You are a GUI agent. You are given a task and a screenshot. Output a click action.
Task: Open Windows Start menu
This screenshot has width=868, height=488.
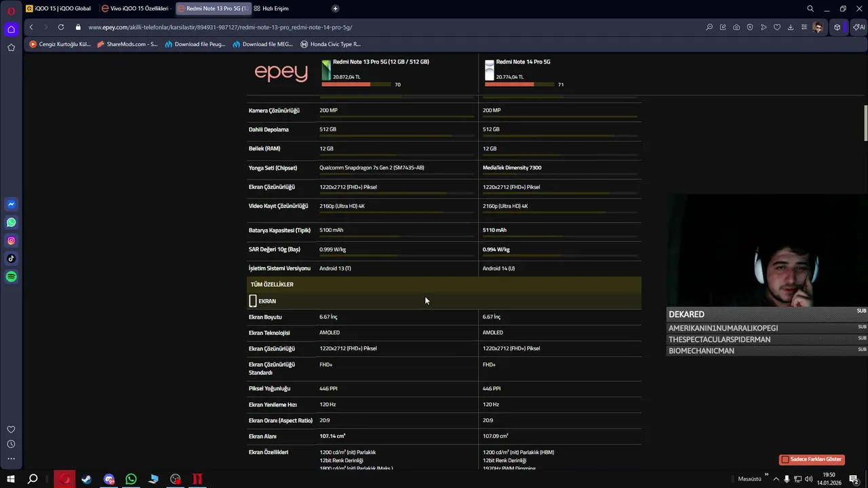[x=11, y=479]
